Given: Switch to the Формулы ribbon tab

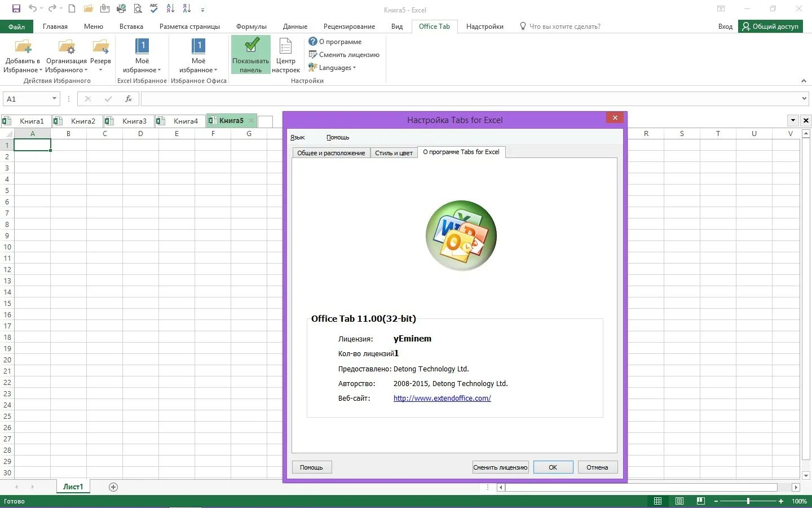Looking at the screenshot, I should point(251,27).
